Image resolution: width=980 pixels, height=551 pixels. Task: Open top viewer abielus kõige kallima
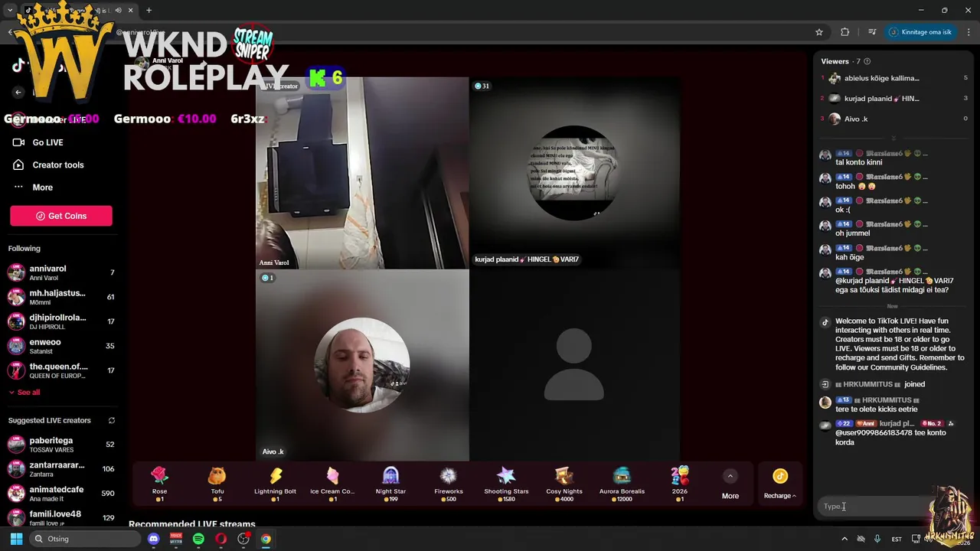tap(894, 78)
